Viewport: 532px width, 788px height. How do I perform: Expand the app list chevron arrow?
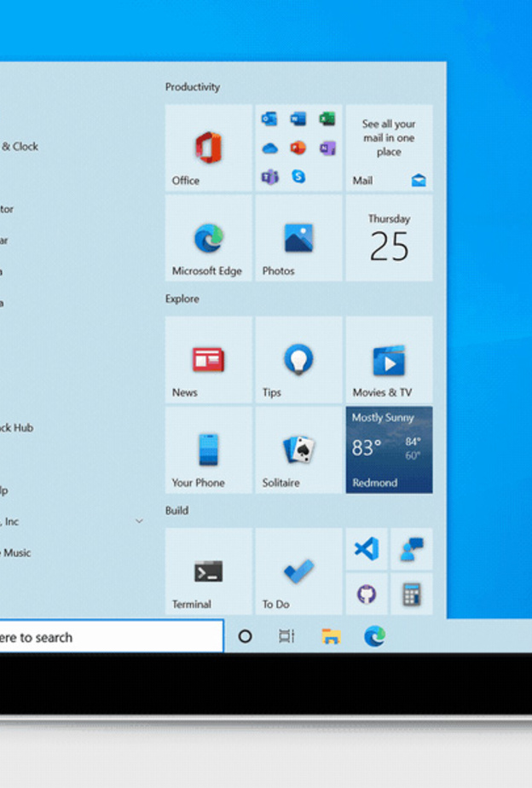pyautogui.click(x=139, y=521)
